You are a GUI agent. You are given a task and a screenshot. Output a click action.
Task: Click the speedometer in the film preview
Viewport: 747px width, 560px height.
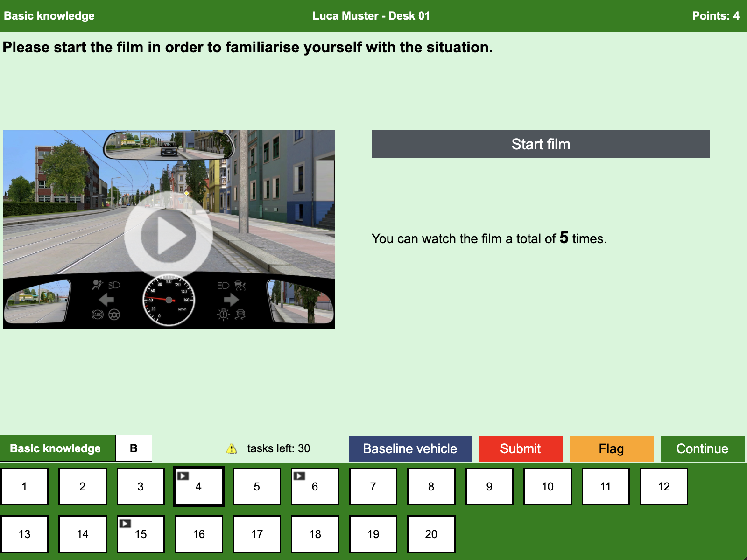tap(169, 300)
